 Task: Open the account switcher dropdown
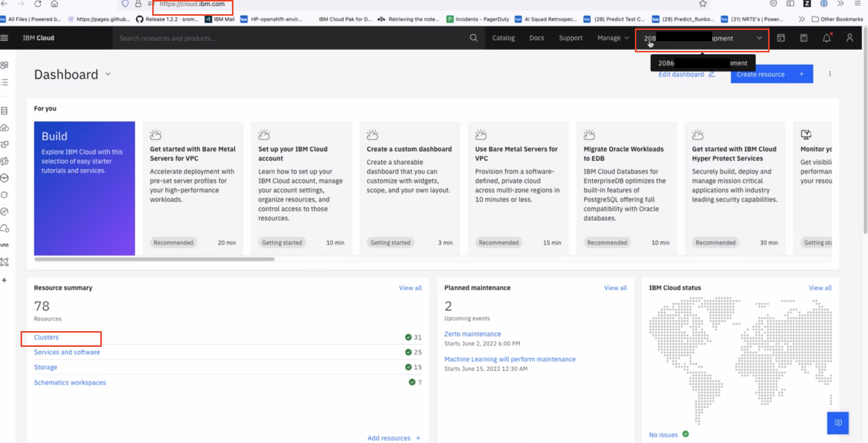(x=702, y=38)
